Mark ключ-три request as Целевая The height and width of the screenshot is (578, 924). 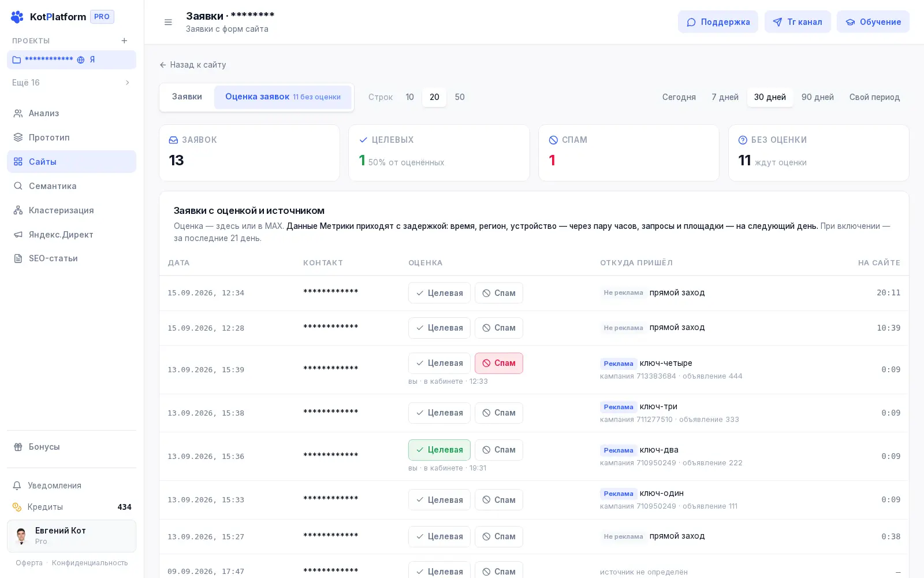[x=439, y=413]
